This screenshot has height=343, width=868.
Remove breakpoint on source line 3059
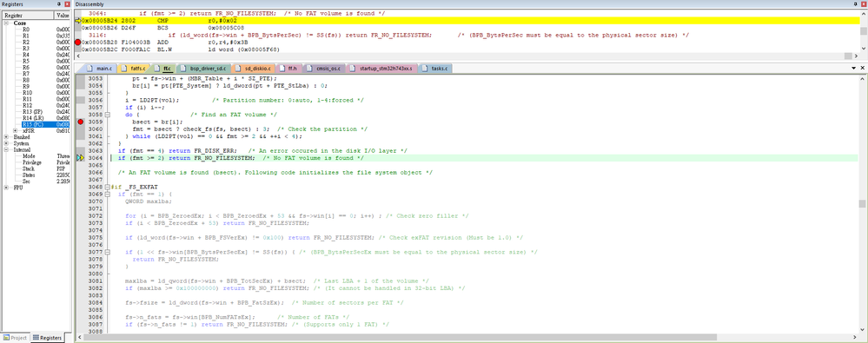[x=81, y=122]
